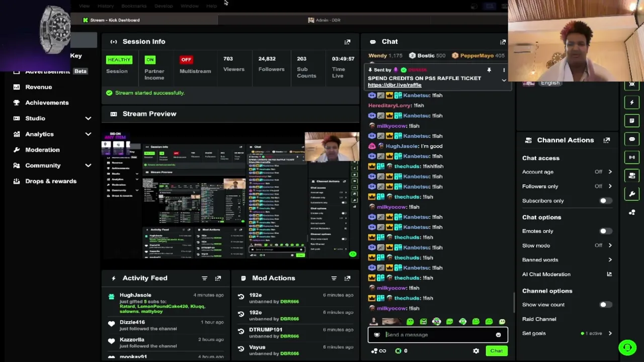The height and width of the screenshot is (362, 644).
Task: Click Raid Channel option
Action: point(539,319)
